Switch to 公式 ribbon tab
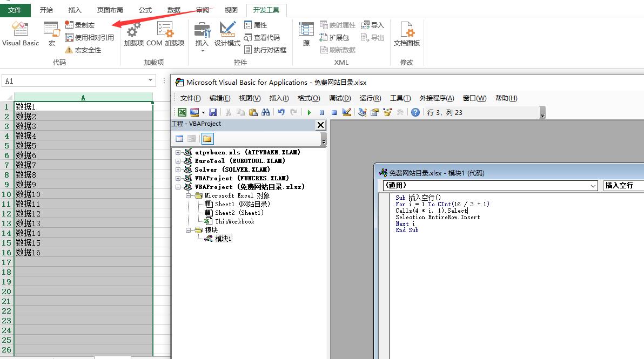The height and width of the screenshot is (359, 644). (145, 10)
